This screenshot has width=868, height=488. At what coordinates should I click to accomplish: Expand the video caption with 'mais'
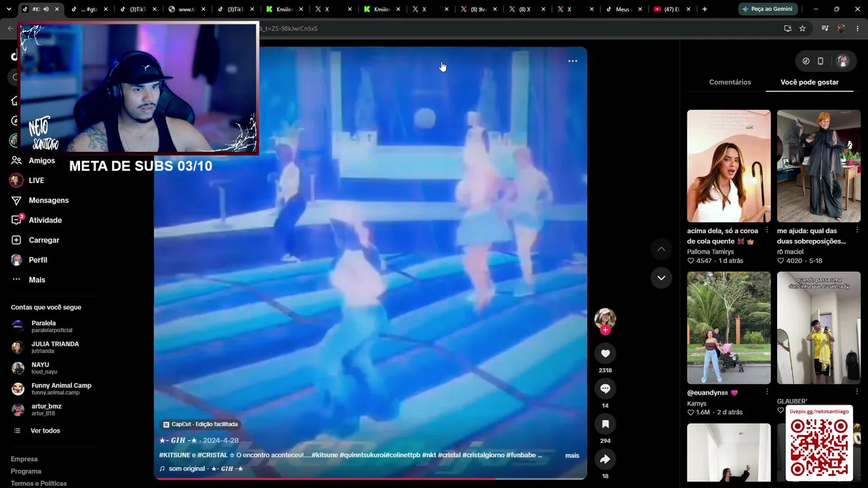(x=572, y=455)
